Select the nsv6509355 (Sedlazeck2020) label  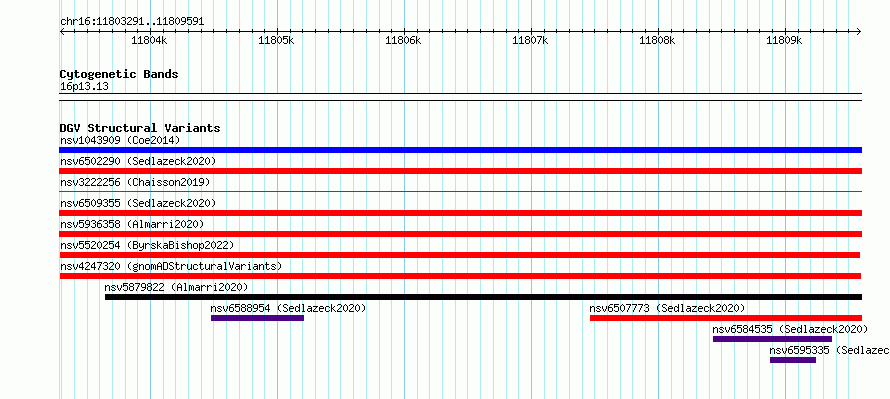tap(138, 203)
